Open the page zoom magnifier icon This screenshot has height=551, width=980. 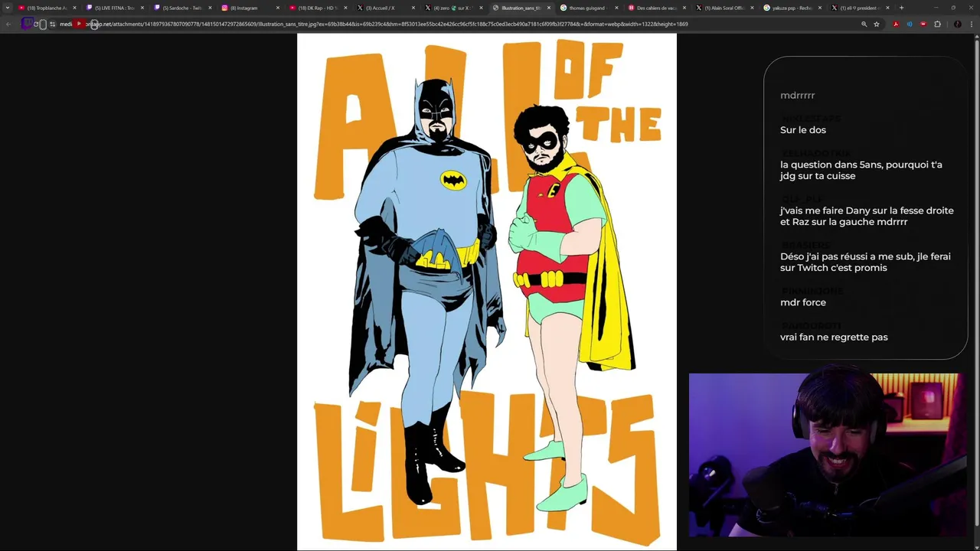864,24
